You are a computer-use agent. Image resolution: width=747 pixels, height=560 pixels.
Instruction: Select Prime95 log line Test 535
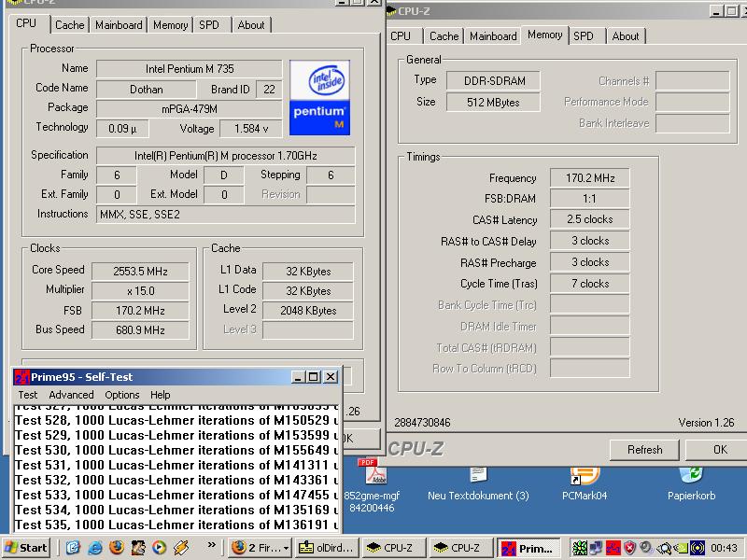pyautogui.click(x=176, y=525)
